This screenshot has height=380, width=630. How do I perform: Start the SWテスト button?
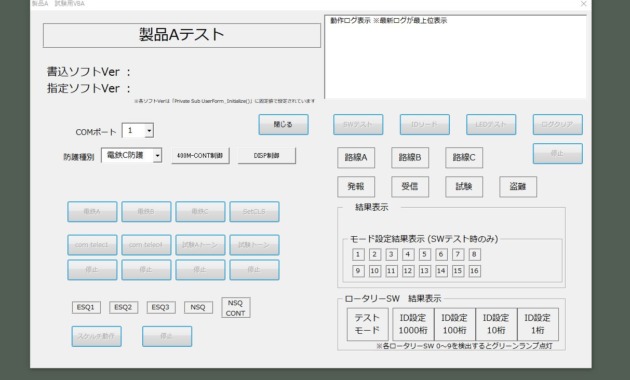358,125
